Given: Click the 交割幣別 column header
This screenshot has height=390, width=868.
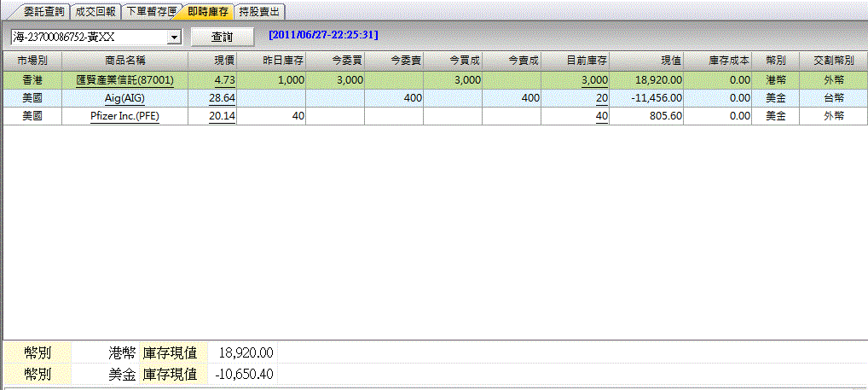Looking at the screenshot, I should click(832, 61).
